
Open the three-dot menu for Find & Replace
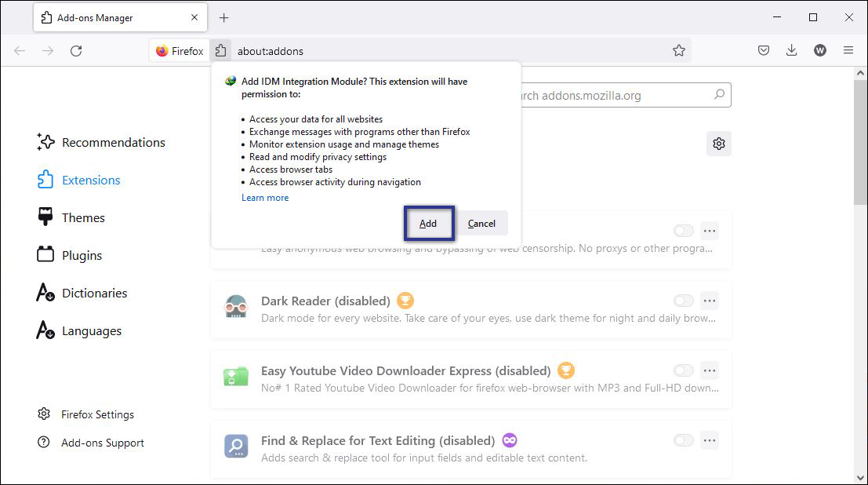(710, 439)
